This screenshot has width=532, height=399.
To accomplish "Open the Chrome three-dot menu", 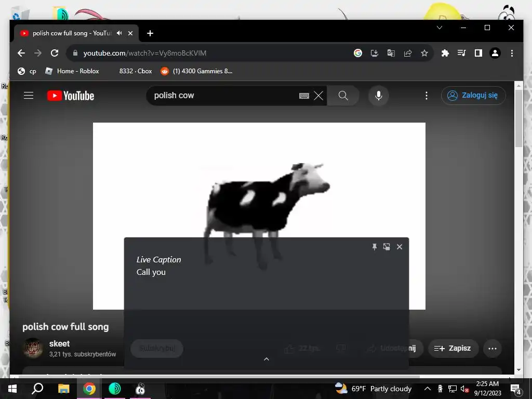I will [x=512, y=53].
